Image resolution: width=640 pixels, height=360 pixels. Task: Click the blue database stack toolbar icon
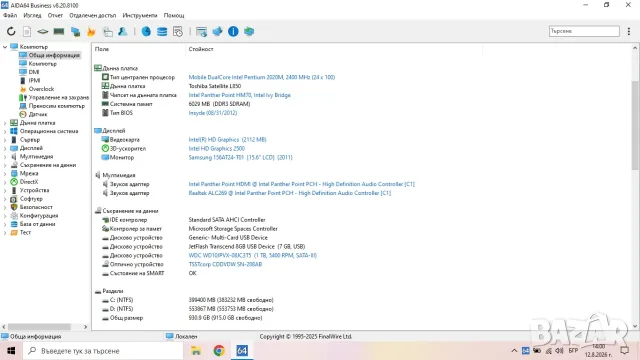(162, 31)
